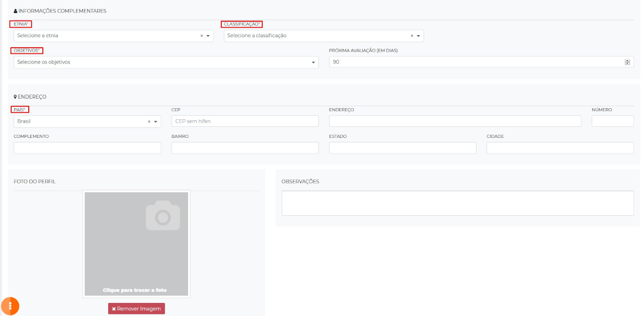Clear the Classificação selection with the x icon

412,36
